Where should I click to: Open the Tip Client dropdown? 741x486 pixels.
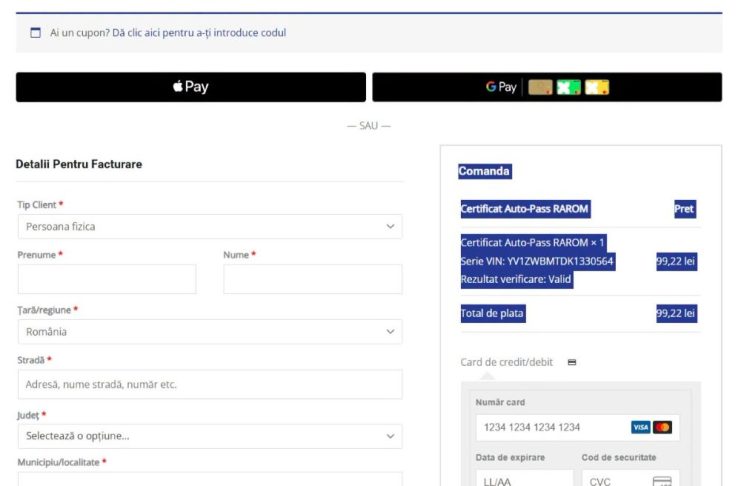[x=210, y=226]
